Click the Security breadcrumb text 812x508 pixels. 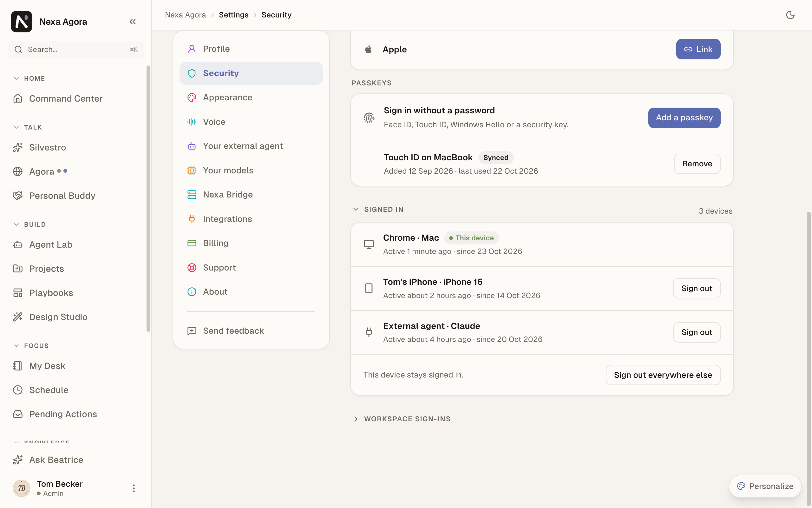coord(277,15)
